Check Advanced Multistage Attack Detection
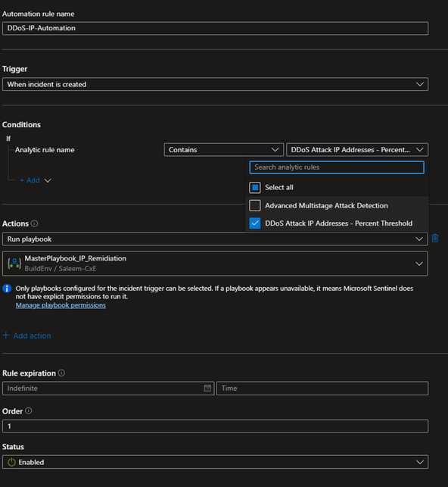Screen dimensions: 448x487 click(255, 205)
